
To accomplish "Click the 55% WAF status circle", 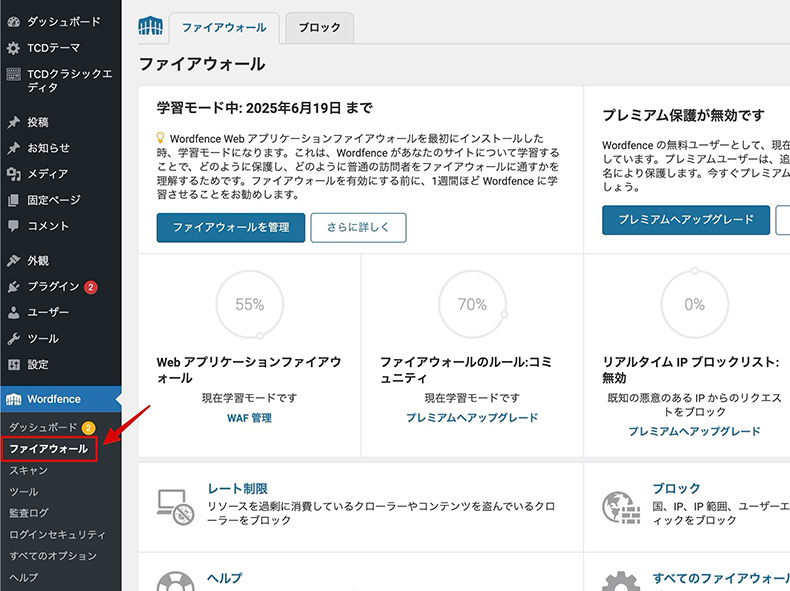I will [x=249, y=304].
